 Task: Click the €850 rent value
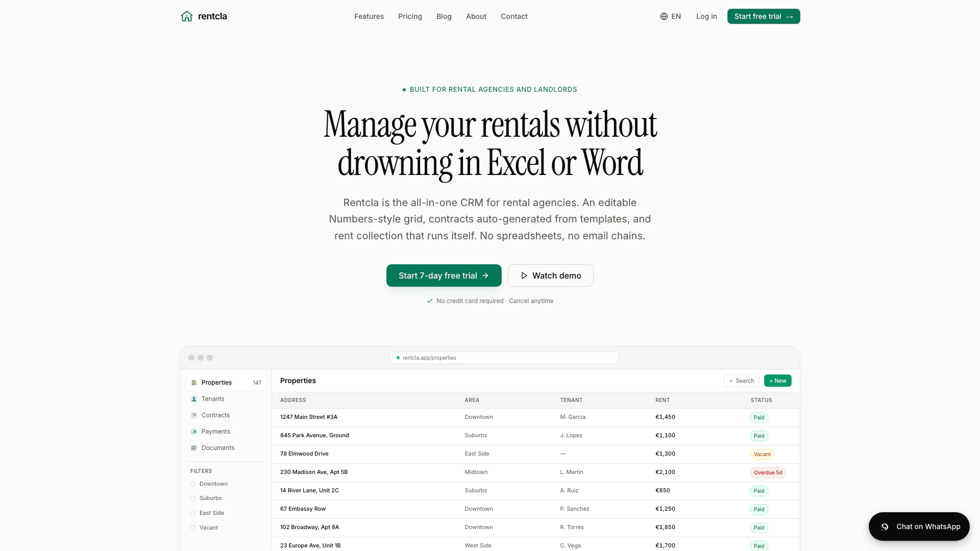tap(663, 491)
